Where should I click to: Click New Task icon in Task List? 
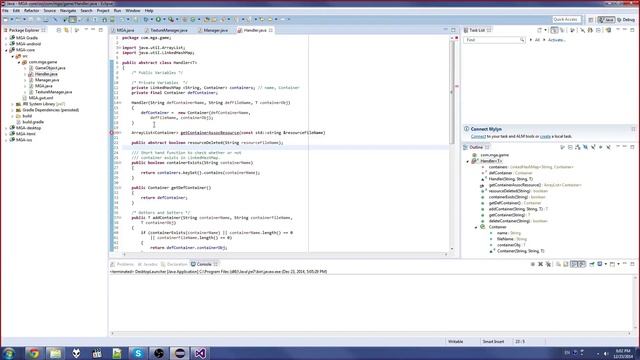(x=540, y=30)
